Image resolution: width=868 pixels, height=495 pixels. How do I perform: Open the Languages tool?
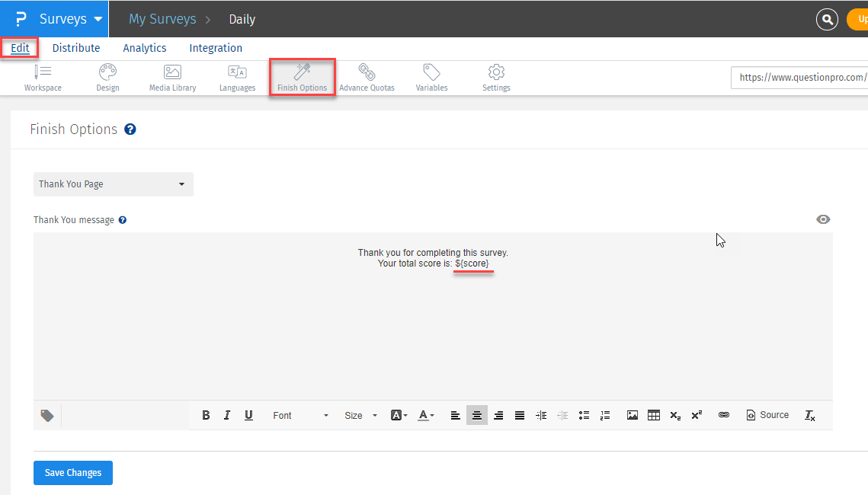point(237,77)
